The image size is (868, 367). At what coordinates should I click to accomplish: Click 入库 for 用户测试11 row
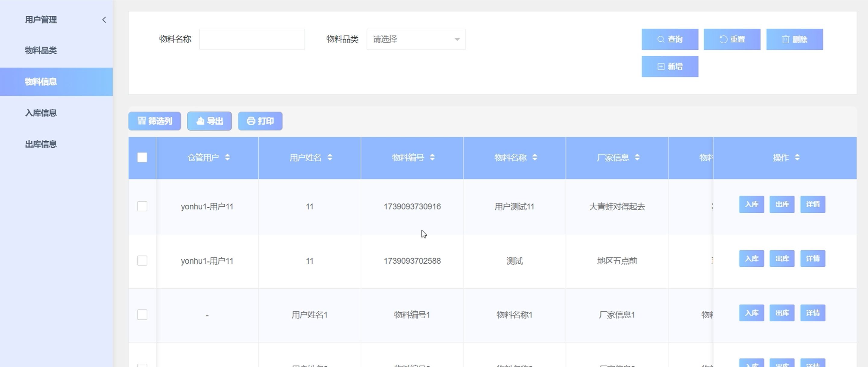(x=751, y=204)
